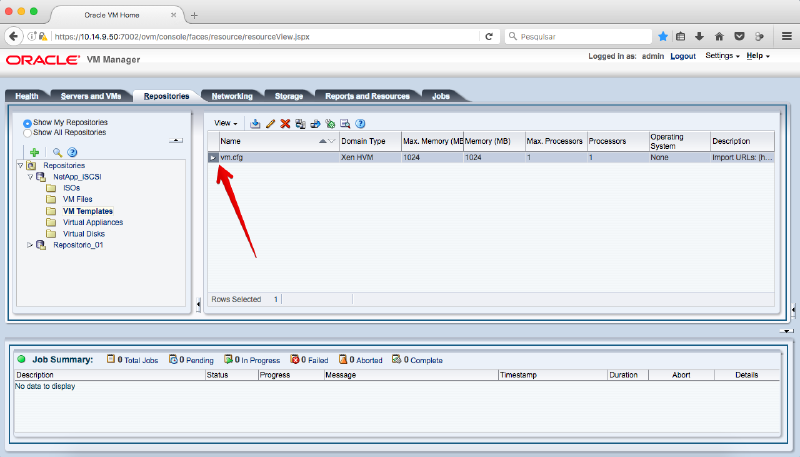Viewport: 800px width, 457px height.
Task: Click the red X Delete icon
Action: pos(285,123)
